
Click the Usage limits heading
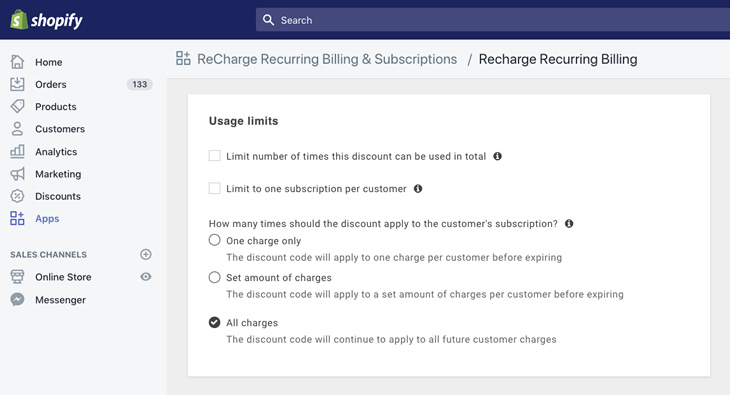tap(243, 121)
